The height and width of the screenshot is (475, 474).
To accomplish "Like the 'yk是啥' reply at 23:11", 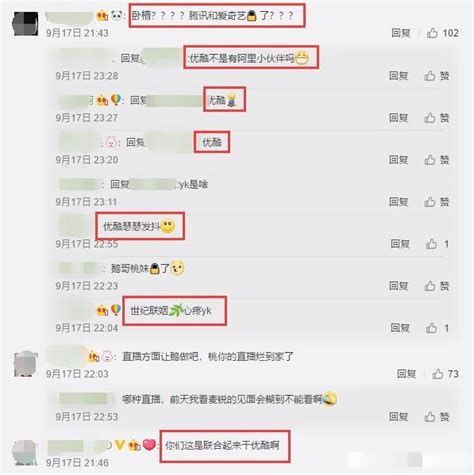I will click(x=430, y=202).
